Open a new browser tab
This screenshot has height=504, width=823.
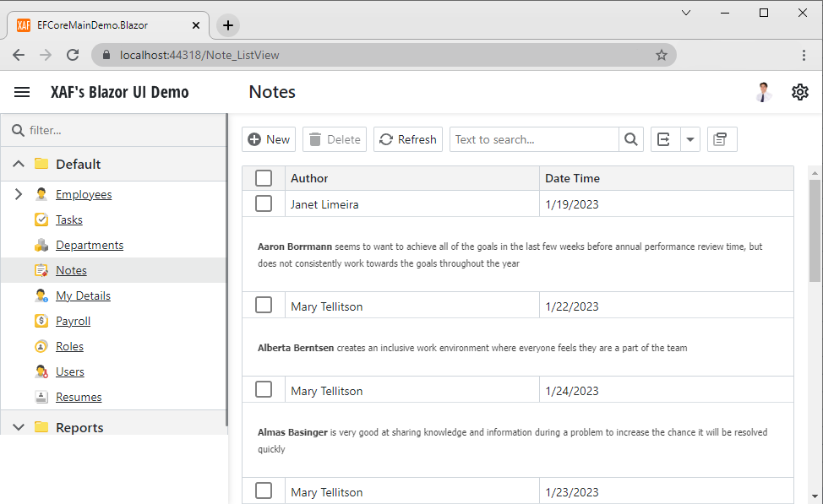click(x=228, y=25)
